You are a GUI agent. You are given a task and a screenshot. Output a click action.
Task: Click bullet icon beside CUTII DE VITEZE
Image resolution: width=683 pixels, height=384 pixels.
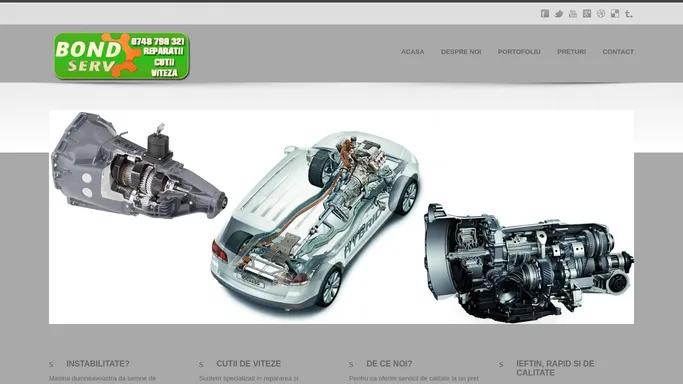[x=201, y=364]
